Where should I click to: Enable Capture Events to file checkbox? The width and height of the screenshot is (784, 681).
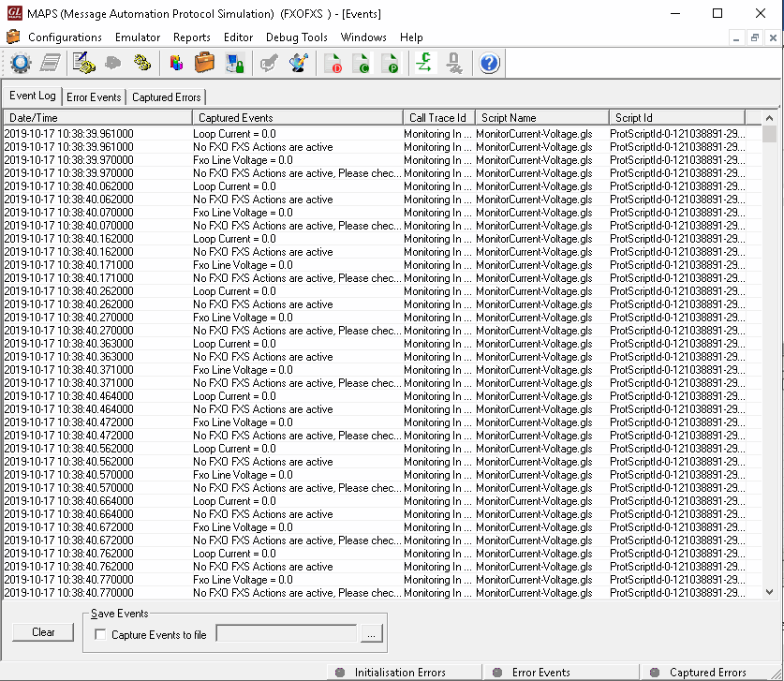click(x=100, y=634)
